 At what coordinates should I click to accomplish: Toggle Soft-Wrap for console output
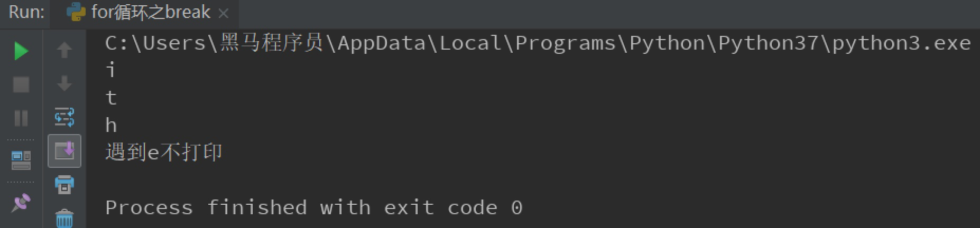[x=64, y=117]
